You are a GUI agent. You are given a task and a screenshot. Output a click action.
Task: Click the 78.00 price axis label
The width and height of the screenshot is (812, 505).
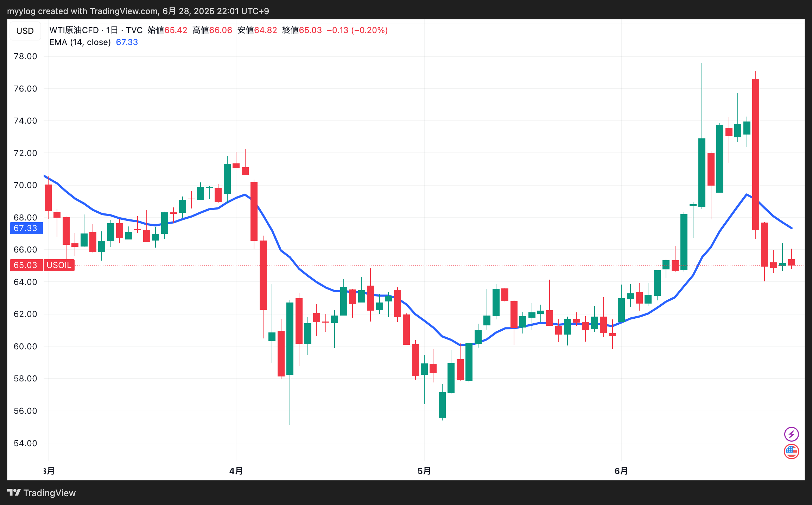[x=25, y=56]
